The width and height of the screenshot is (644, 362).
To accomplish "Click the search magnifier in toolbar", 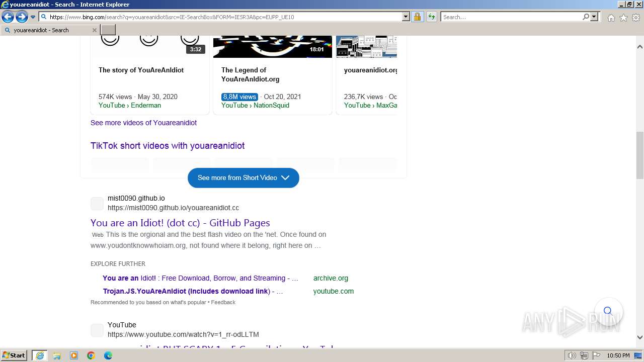I will [x=586, y=17].
